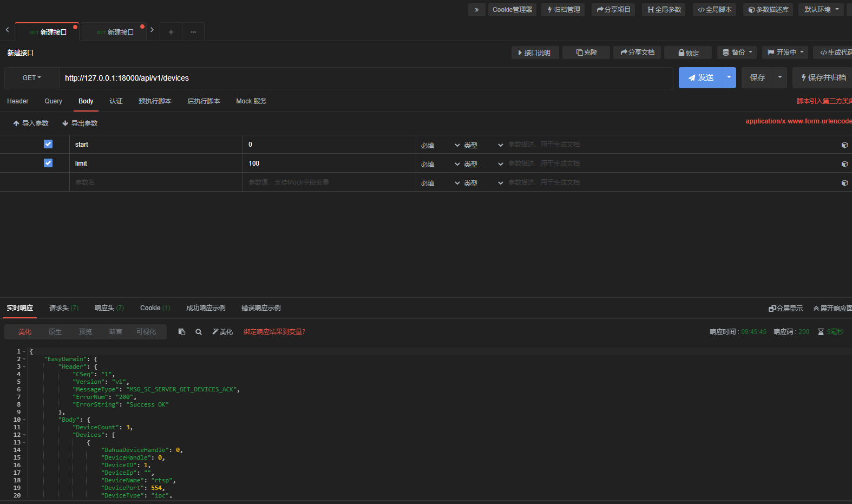Image resolution: width=852 pixels, height=504 pixels.
Task: Open 错误响应示例 error example tab
Action: 261,308
